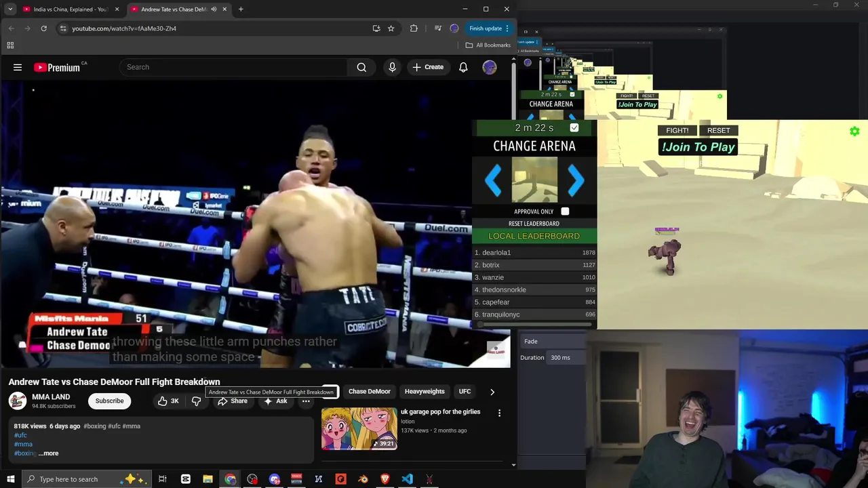
Task: Open uk garage pop for the girlies thumbnail
Action: click(x=359, y=428)
